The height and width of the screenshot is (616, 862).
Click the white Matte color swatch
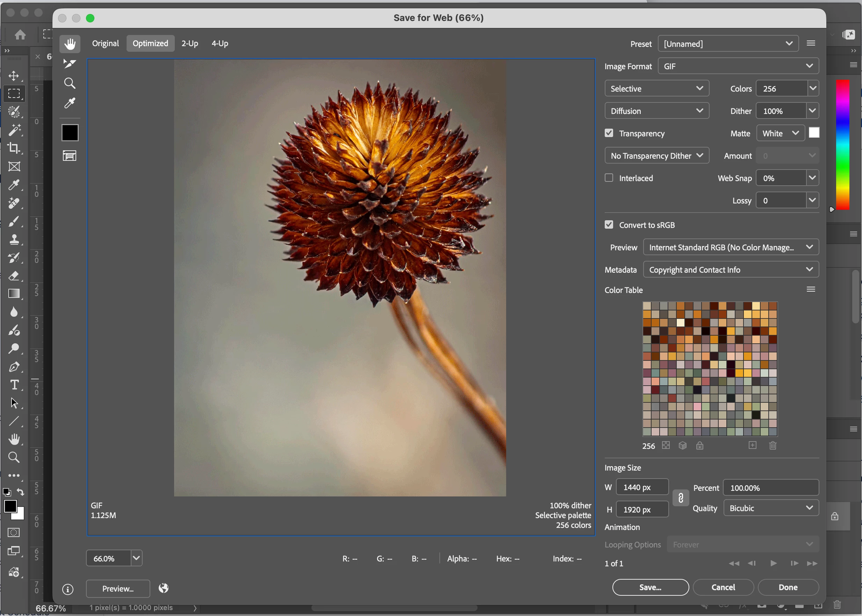(x=813, y=133)
